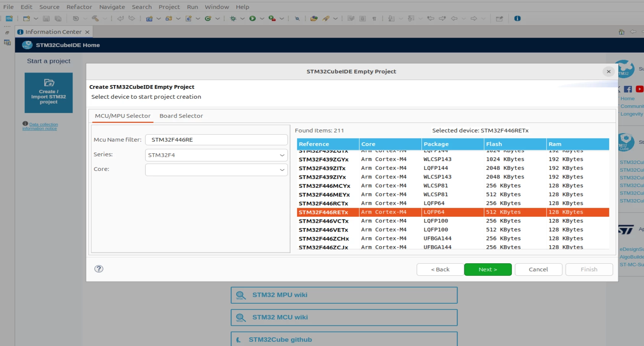Click the Open Element search toolbar icon
This screenshot has width=644, height=346.
coord(297,18)
